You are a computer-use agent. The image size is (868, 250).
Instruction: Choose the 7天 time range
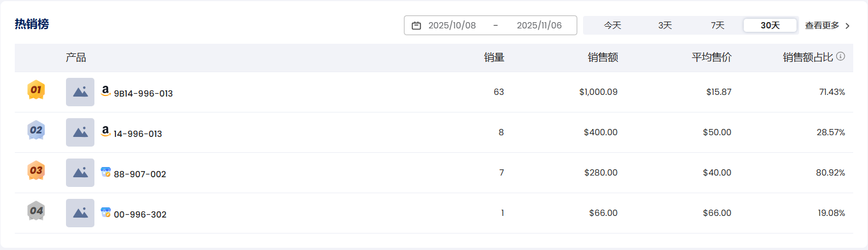click(717, 26)
